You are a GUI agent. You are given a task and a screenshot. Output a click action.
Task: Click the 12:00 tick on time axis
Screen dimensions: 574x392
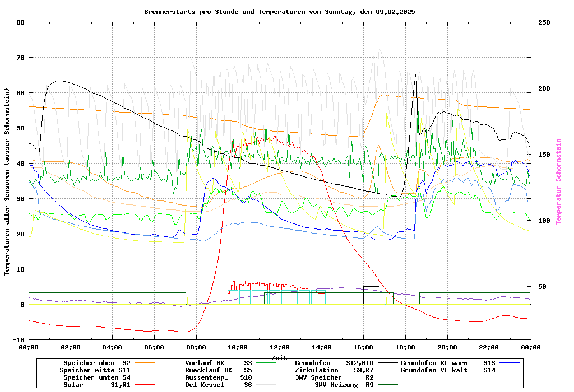tap(280, 347)
